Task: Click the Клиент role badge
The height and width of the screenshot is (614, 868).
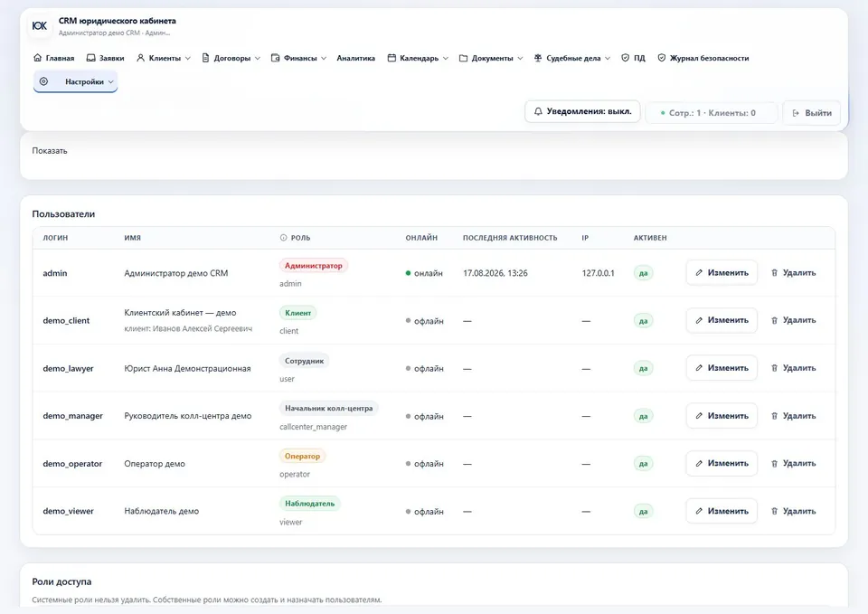Action: point(297,313)
